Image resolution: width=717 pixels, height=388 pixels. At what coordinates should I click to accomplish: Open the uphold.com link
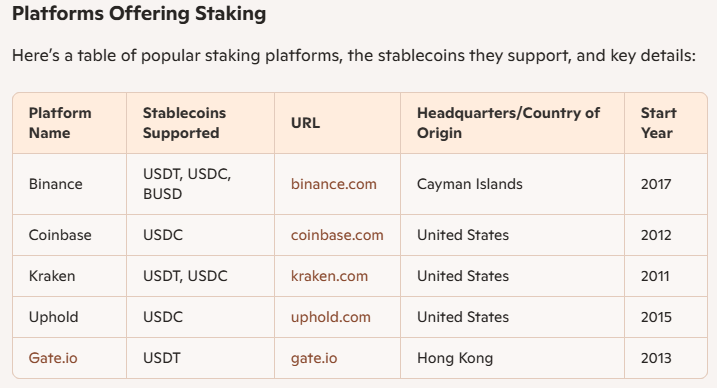(x=331, y=317)
